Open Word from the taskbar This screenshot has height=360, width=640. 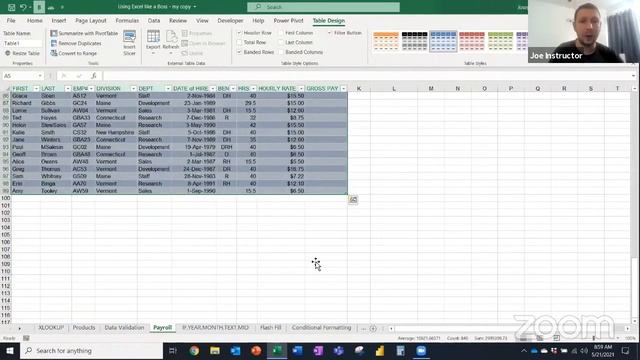[x=298, y=351]
